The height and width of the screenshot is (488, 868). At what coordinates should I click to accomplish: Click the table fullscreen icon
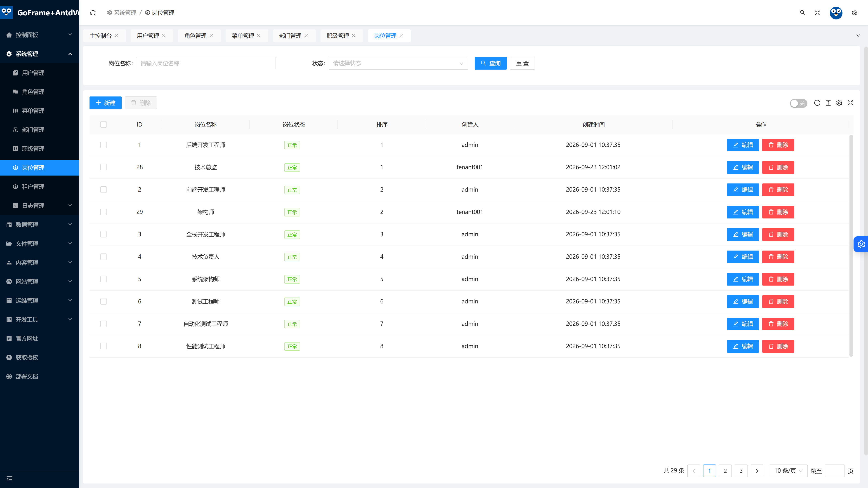click(850, 103)
